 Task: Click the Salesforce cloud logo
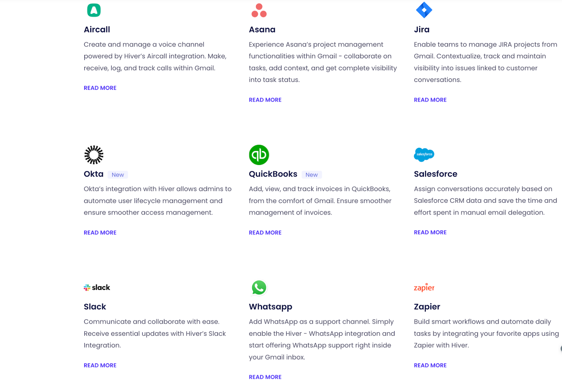click(x=424, y=154)
